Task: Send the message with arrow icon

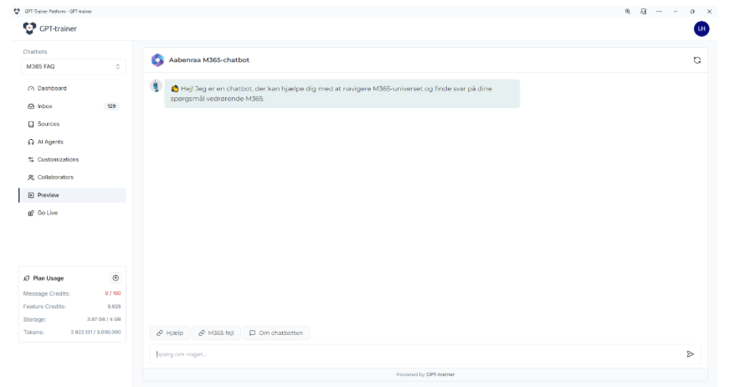Action: click(690, 354)
